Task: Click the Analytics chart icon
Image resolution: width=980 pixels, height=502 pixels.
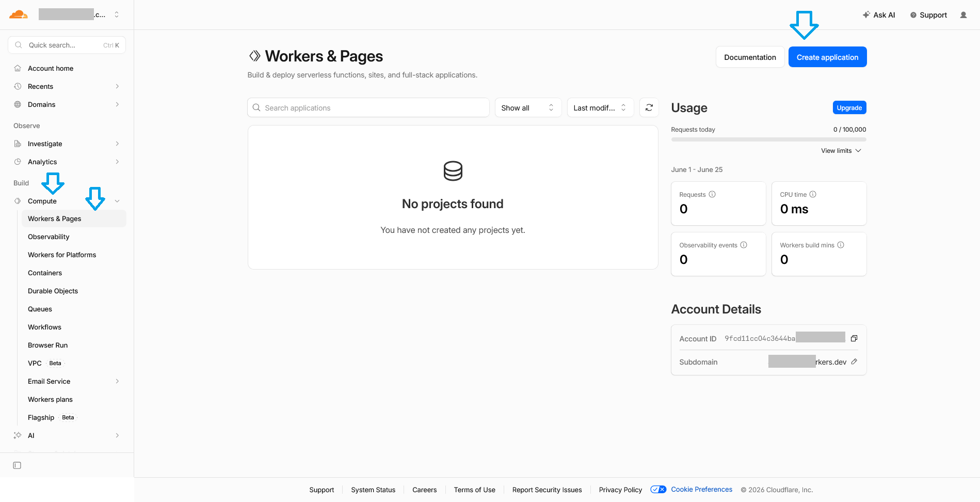Action: (18, 162)
